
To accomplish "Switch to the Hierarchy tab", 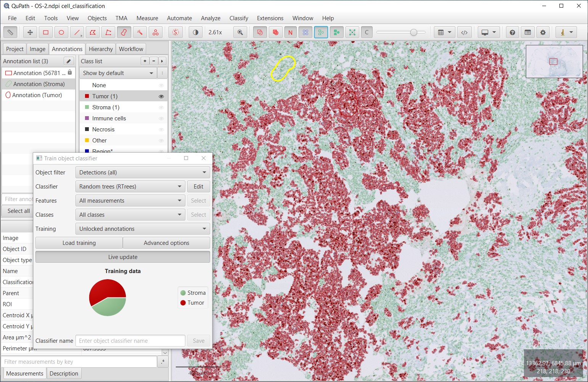I will 101,49.
